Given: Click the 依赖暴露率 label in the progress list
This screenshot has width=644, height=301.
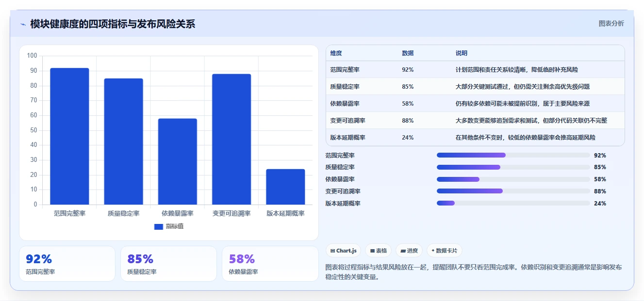Looking at the screenshot, I should (x=340, y=179).
